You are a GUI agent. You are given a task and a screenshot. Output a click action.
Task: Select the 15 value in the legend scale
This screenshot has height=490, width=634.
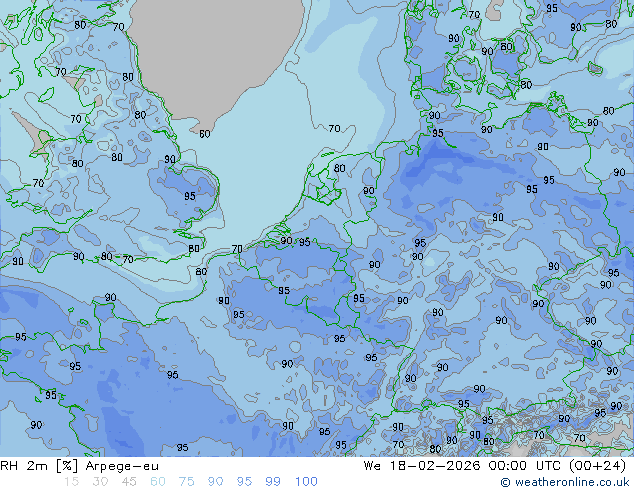click(71, 482)
